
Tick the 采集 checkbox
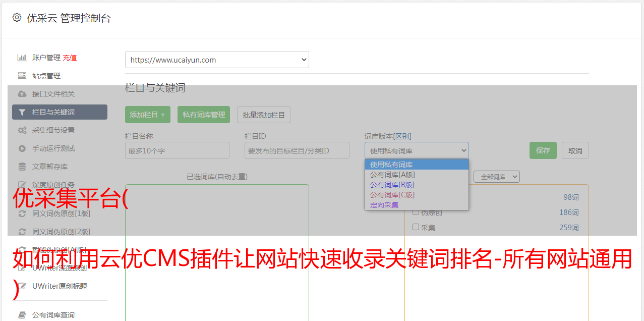(x=416, y=227)
